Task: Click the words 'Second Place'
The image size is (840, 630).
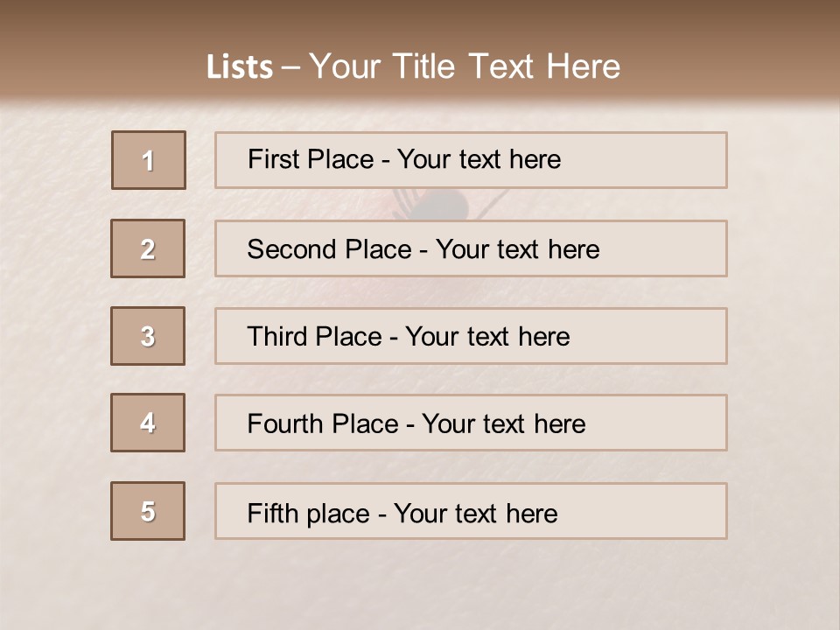Action: coord(328,249)
